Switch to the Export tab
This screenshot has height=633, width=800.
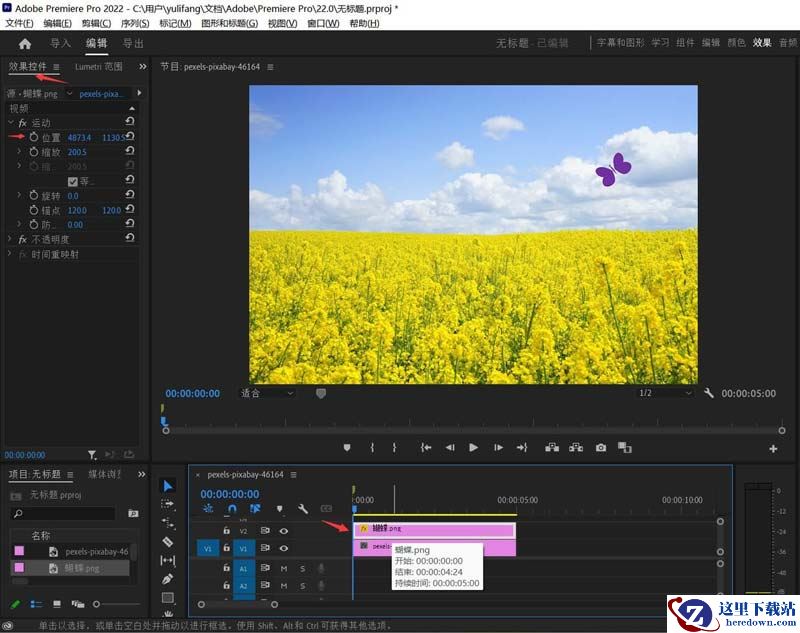(133, 44)
